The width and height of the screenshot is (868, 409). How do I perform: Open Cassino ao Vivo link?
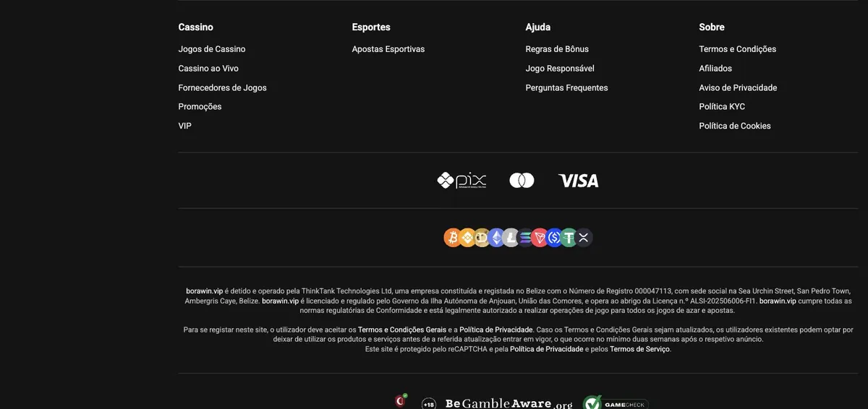(208, 69)
